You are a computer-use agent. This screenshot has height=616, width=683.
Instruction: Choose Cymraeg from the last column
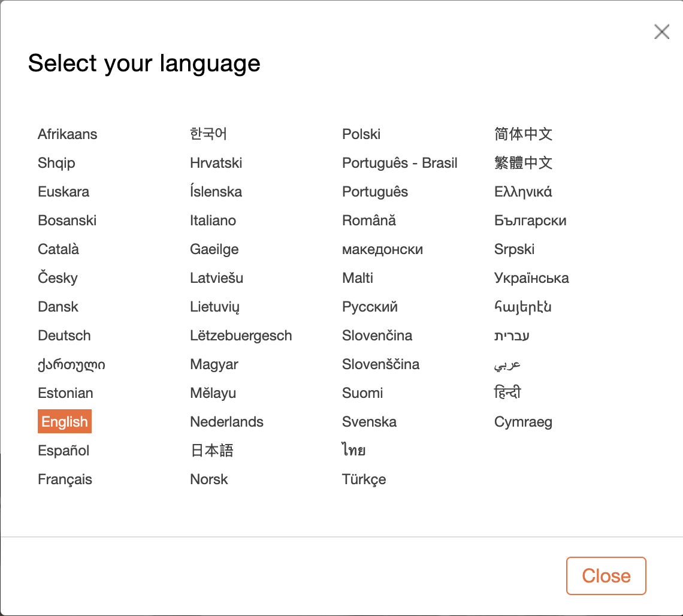click(523, 422)
